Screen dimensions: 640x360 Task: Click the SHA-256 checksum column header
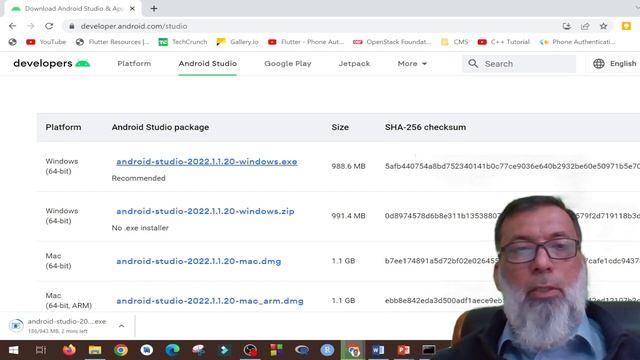[425, 127]
